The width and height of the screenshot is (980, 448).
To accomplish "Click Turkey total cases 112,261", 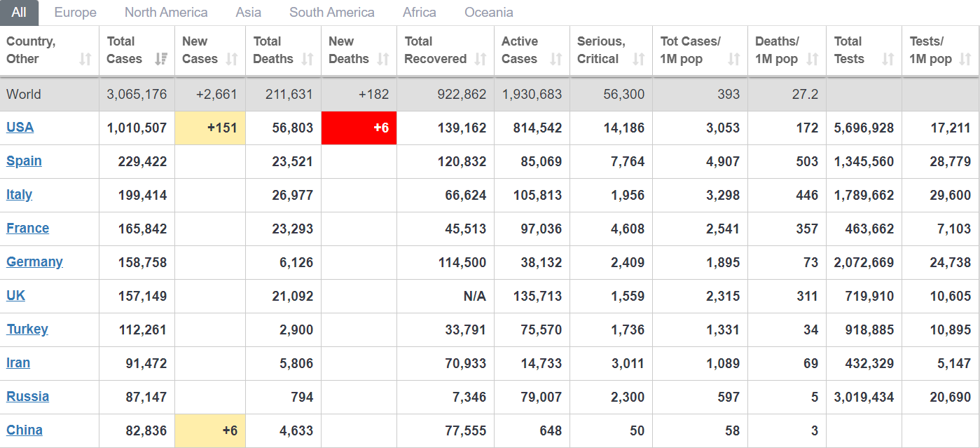I will coord(143,330).
